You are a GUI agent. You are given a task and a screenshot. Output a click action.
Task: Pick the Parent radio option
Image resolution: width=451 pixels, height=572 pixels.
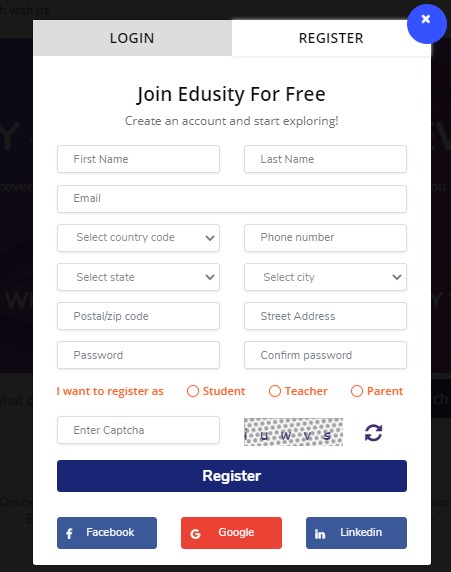357,391
